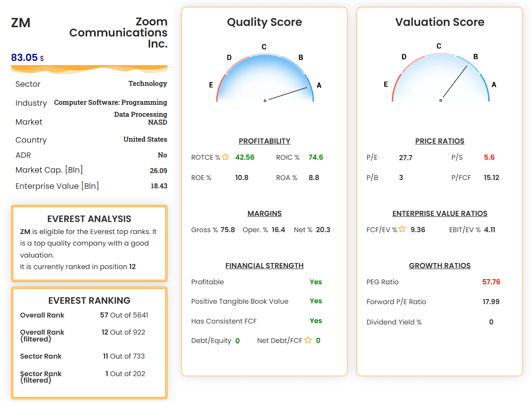Click the red PEG Ratio value 57.76
This screenshot has width=532, height=402.
coord(491,282)
